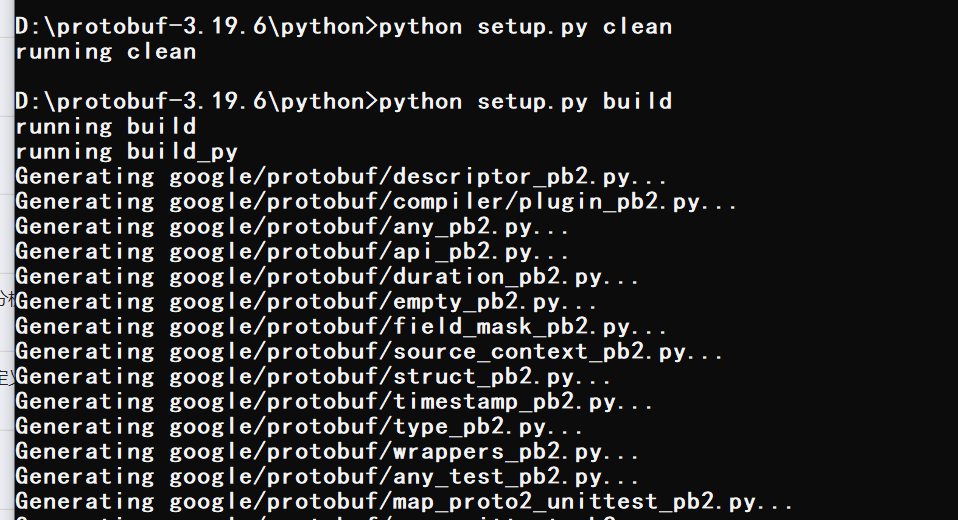Image resolution: width=958 pixels, height=520 pixels.
Task: Click the source_context_pb2.py generating line
Action: click(369, 352)
